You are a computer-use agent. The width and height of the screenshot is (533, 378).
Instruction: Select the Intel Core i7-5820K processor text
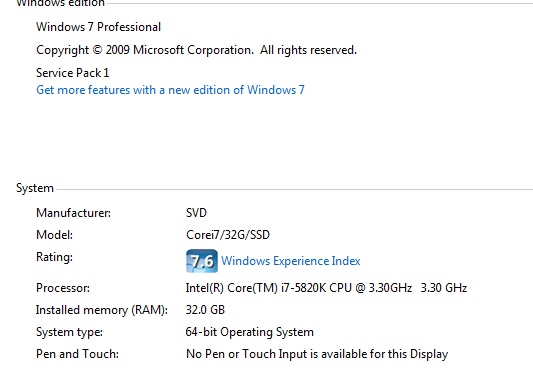[326, 288]
